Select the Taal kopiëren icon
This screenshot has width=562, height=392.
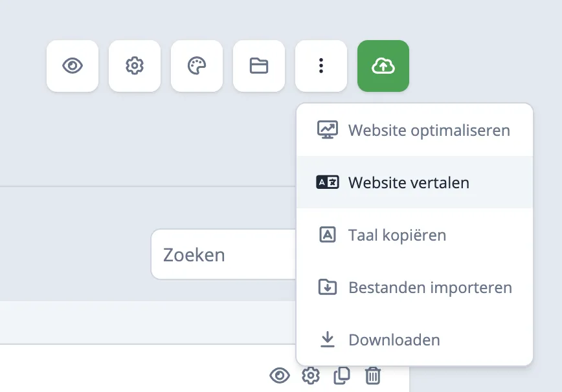(328, 235)
